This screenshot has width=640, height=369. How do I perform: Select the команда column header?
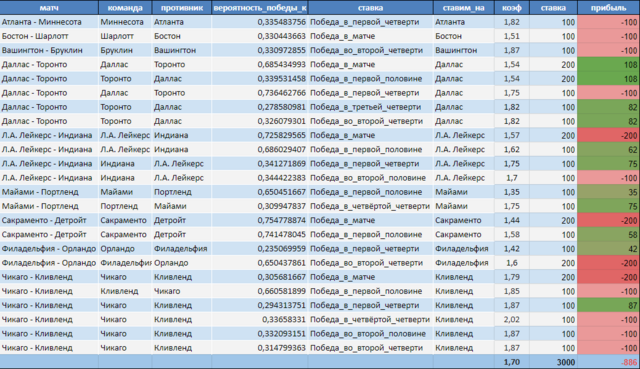click(x=125, y=8)
